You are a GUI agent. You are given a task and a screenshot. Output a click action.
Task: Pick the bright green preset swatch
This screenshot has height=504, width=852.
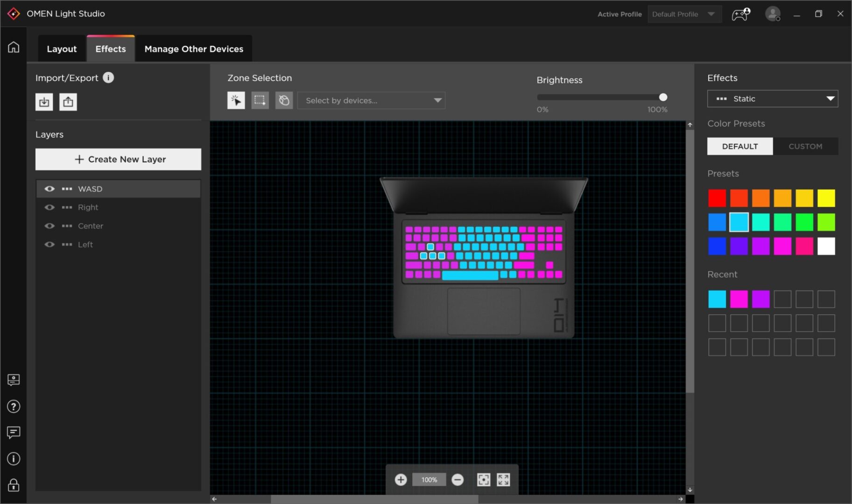tap(804, 222)
